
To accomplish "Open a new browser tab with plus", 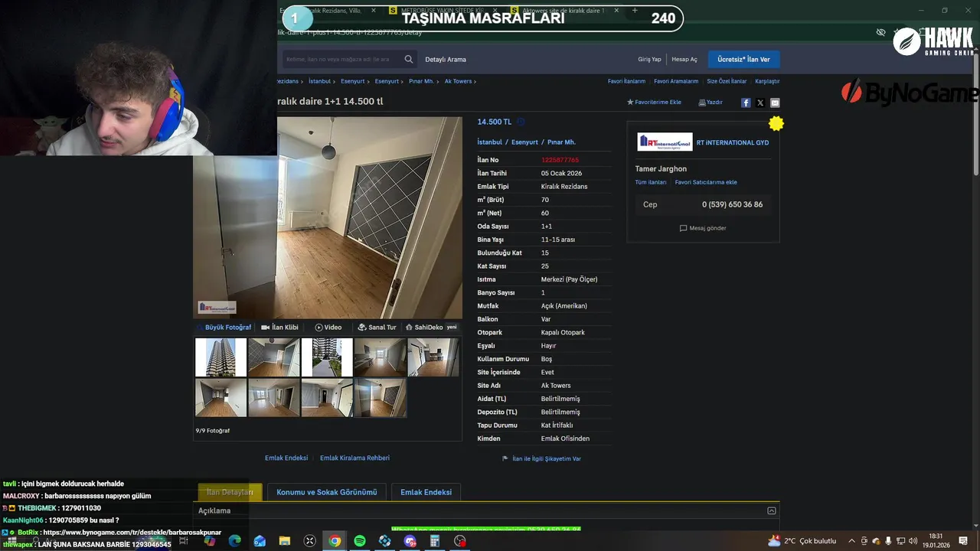I will click(634, 11).
